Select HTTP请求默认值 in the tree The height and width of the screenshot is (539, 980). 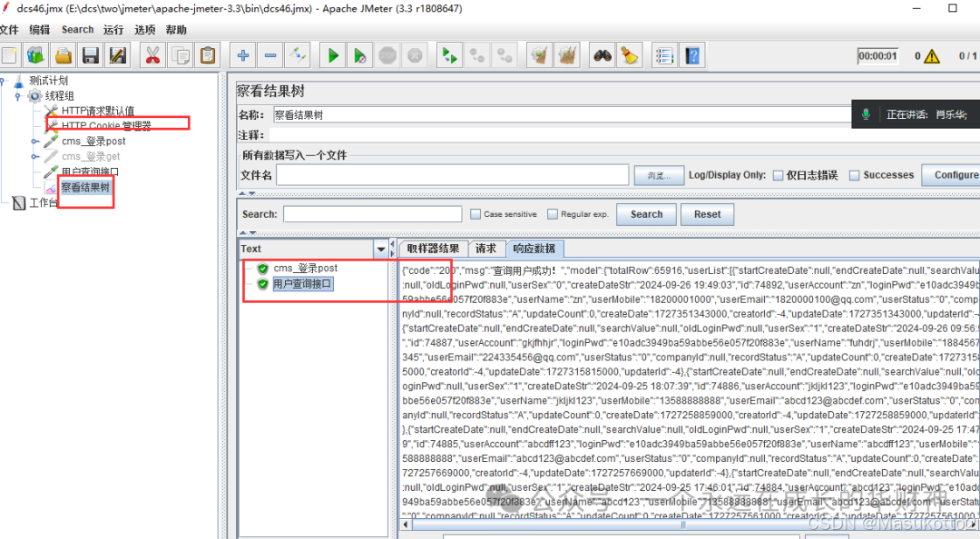(x=97, y=111)
